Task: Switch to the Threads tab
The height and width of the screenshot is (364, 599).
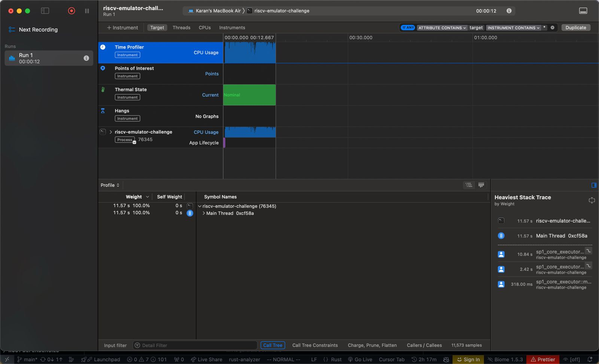Action: 181,28
